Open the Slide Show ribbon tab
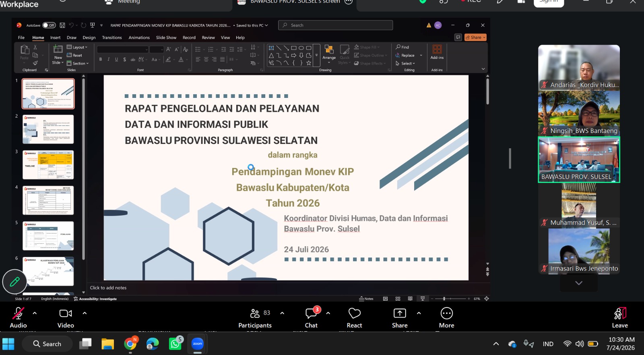Screen dimensions: 644x355 pos(166,37)
